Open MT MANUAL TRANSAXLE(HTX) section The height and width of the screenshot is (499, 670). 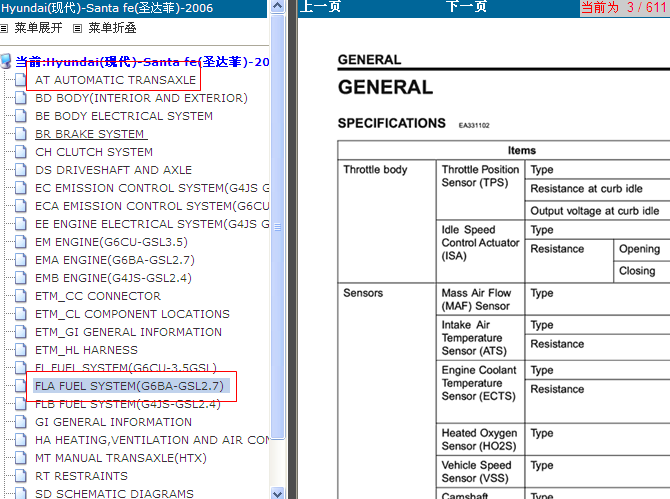(x=121, y=458)
